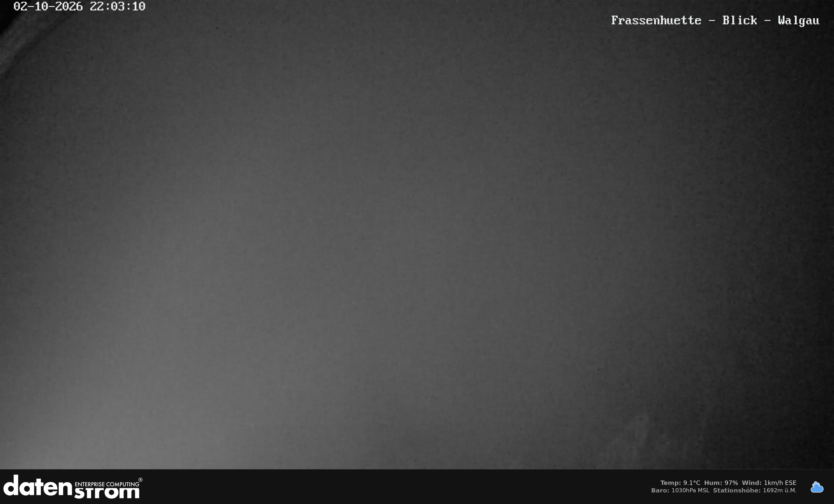
Task: Click the word Frassenhuette in overlay
Action: point(656,20)
